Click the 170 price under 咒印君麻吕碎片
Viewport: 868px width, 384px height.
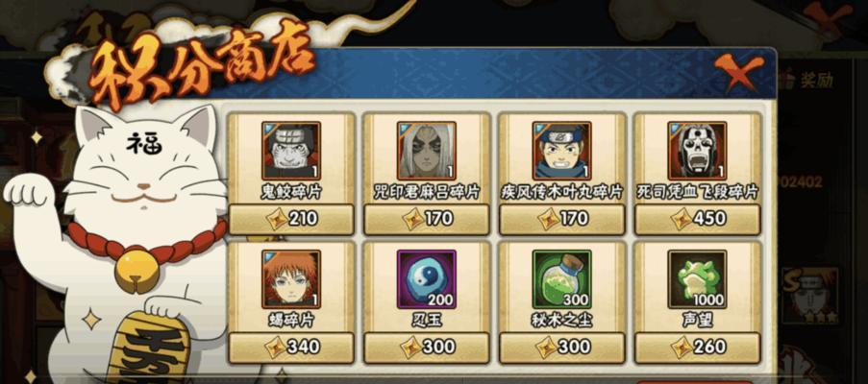(x=426, y=219)
